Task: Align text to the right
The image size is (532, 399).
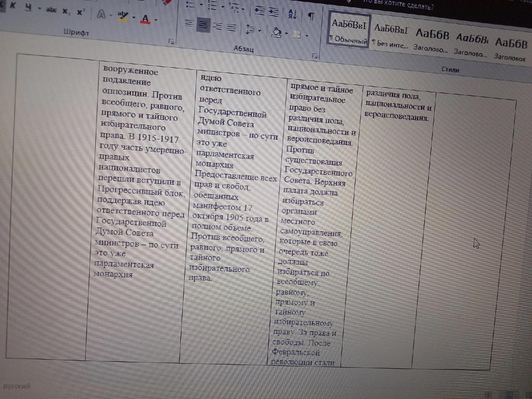Action: [x=218, y=26]
